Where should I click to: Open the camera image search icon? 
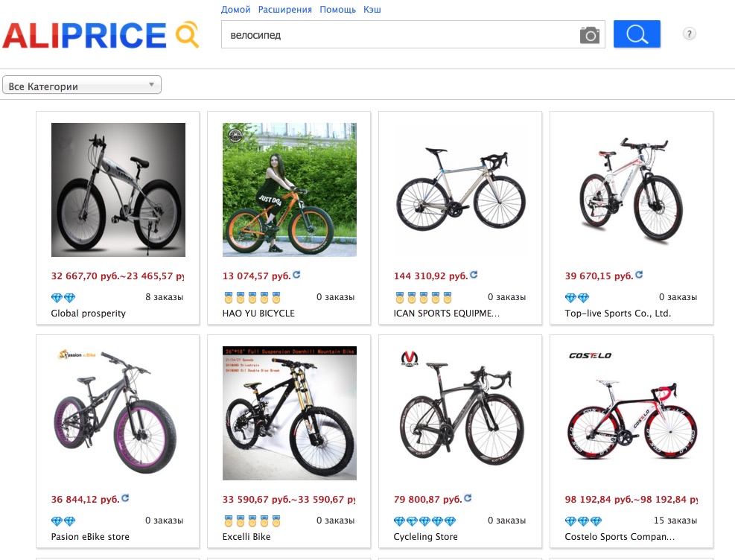589,34
